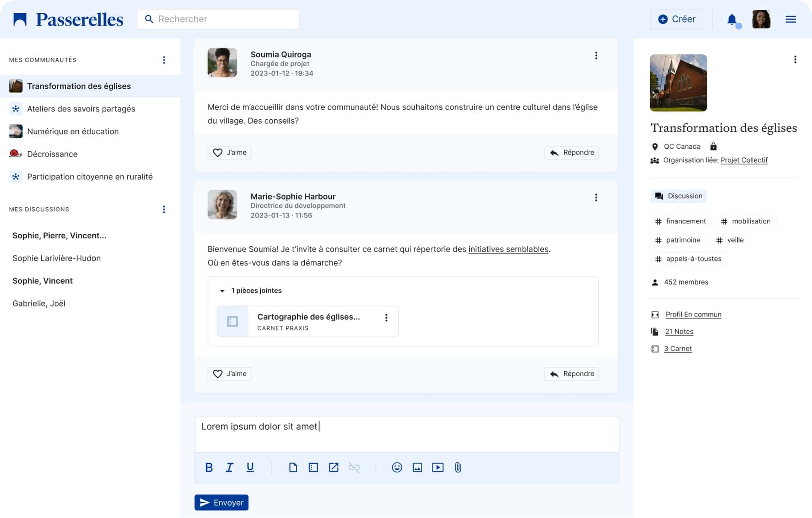Attach a file using the paperclip icon
Screen dimensions: 812x518
point(459,467)
